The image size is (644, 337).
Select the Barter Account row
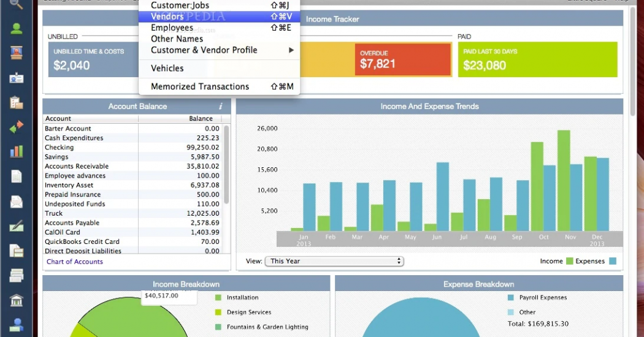(132, 129)
